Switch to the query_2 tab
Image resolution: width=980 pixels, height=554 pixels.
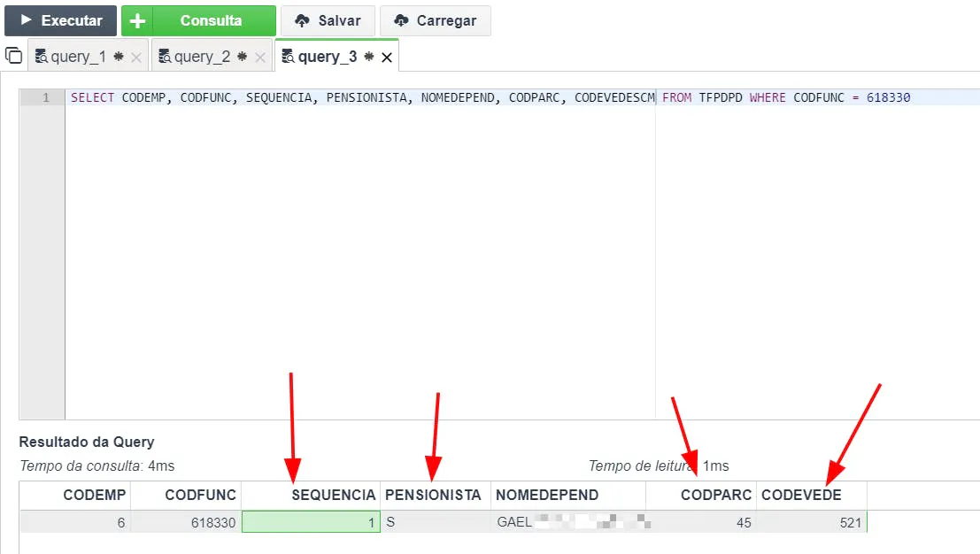202,57
